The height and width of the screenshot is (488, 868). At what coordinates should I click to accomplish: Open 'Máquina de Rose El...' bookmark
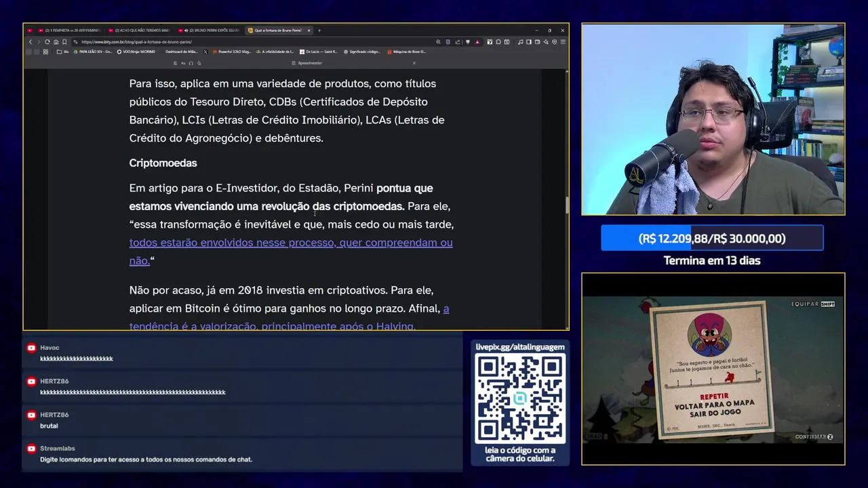point(406,52)
